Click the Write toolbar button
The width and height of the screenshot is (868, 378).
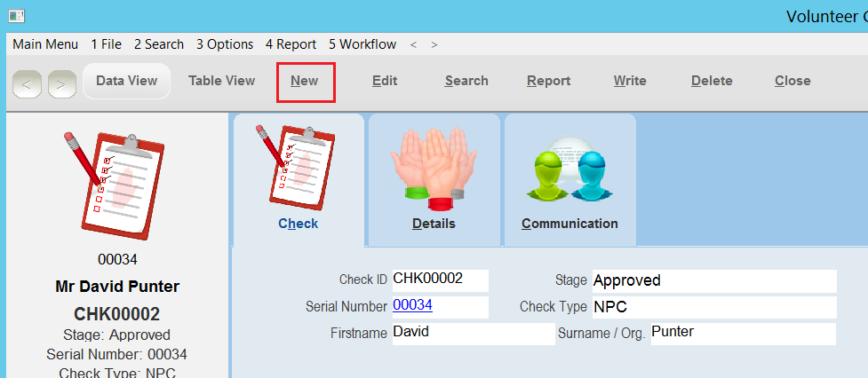tap(630, 82)
